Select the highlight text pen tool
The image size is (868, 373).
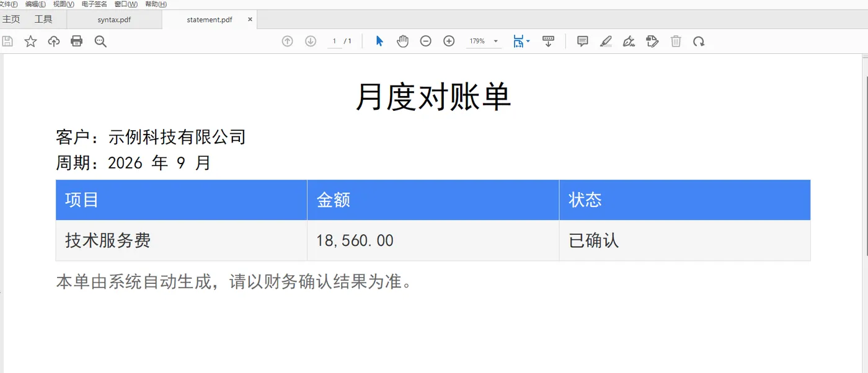(606, 42)
